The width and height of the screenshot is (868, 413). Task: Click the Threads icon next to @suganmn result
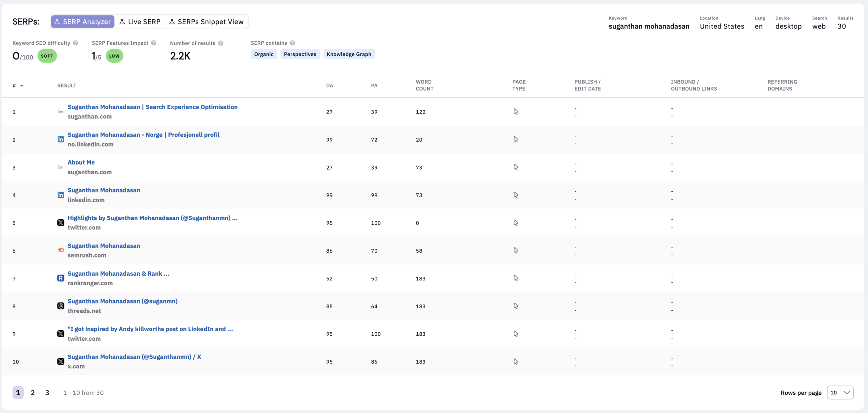(x=61, y=306)
